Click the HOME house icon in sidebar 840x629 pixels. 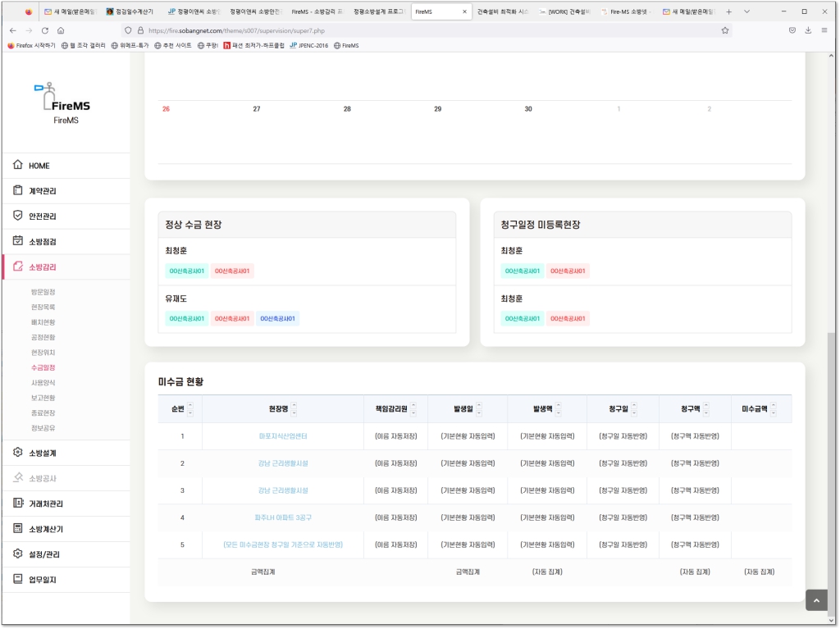tap(18, 166)
